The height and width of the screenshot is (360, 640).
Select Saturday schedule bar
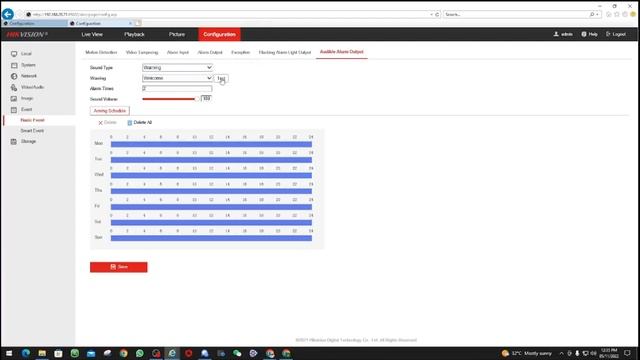click(211, 223)
